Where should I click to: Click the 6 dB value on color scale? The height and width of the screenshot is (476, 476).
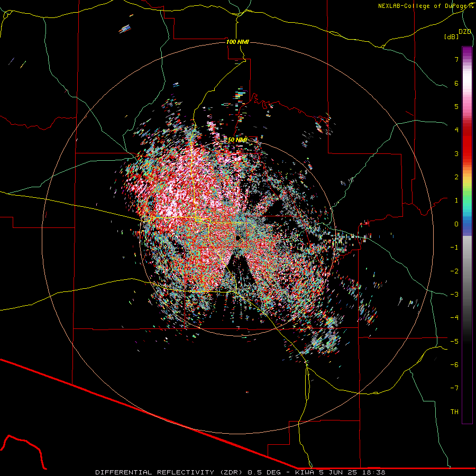(456, 83)
